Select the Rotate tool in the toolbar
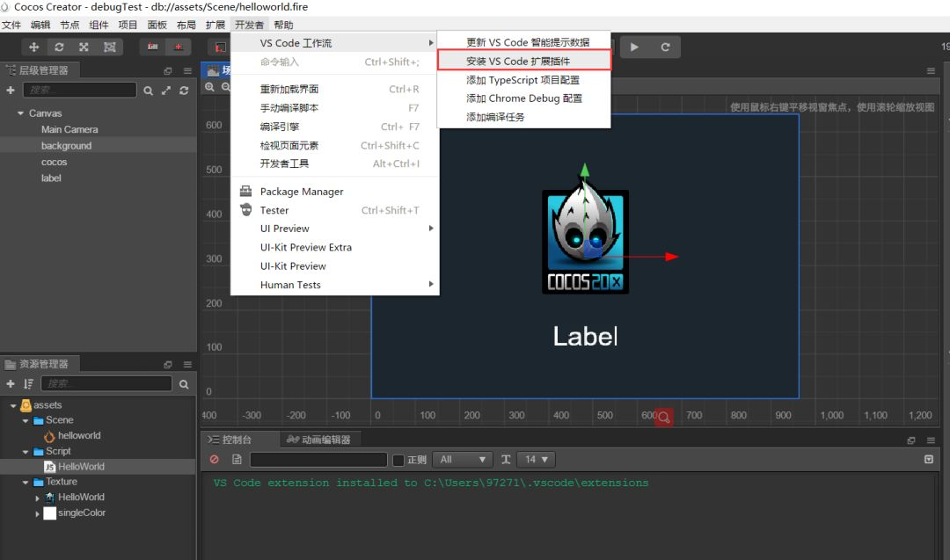The height and width of the screenshot is (560, 950). pos(57,47)
